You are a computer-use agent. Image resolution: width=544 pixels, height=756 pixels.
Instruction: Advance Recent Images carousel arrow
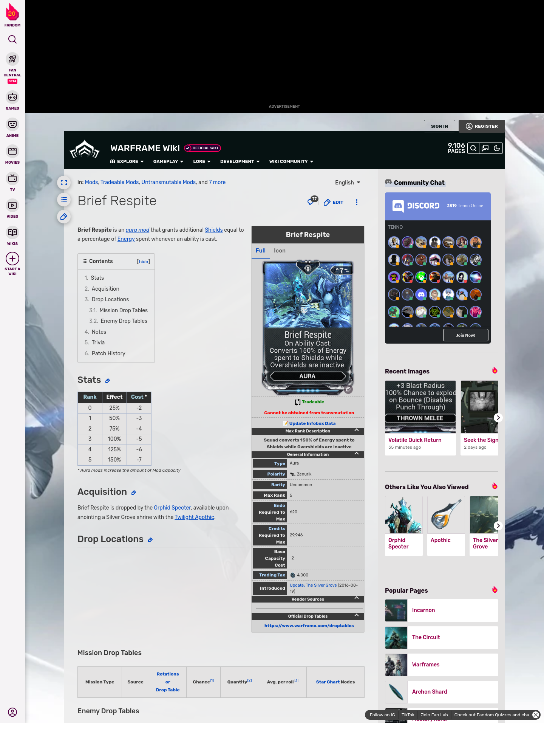coord(498,418)
